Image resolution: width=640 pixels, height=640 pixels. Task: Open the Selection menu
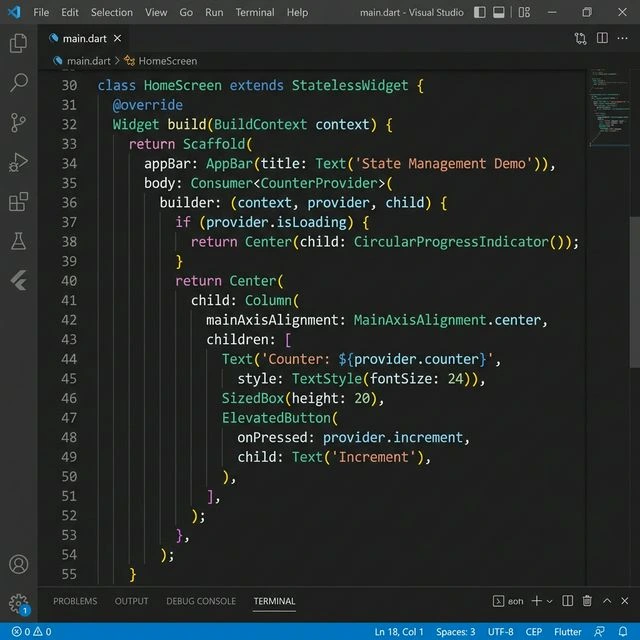click(112, 13)
